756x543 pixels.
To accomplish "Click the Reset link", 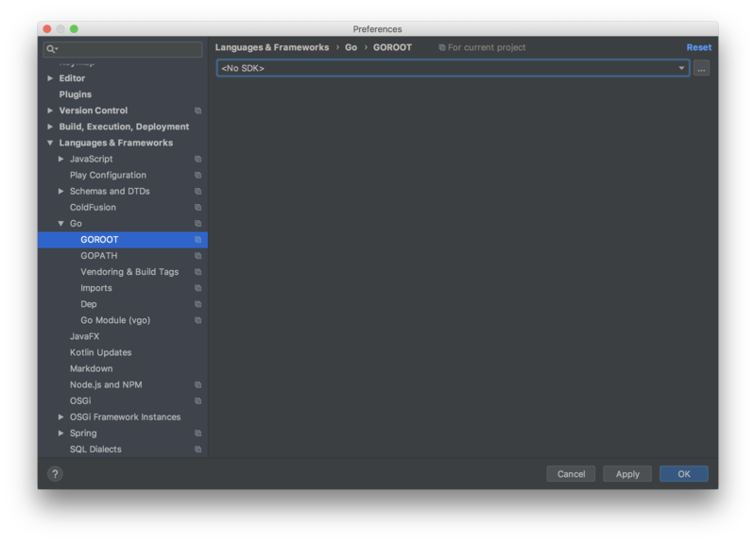I will 698,48.
